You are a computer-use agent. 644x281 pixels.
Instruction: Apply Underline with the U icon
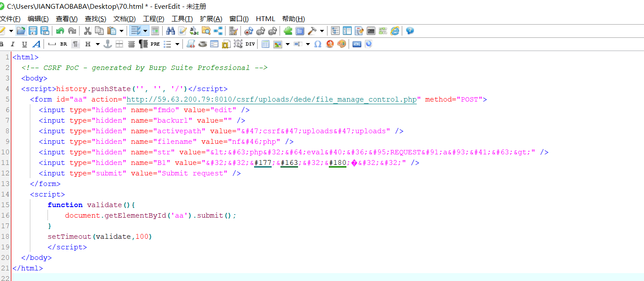25,44
